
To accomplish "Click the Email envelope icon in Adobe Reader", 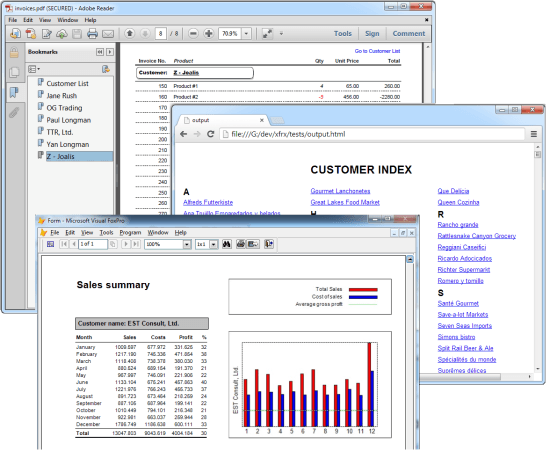I will pos(108,34).
